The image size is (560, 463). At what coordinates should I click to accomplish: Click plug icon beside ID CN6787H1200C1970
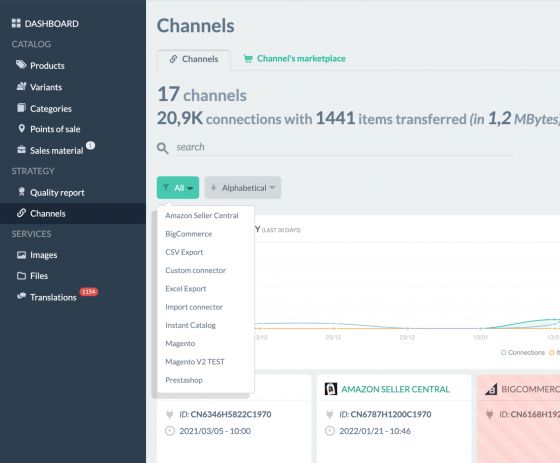click(329, 414)
